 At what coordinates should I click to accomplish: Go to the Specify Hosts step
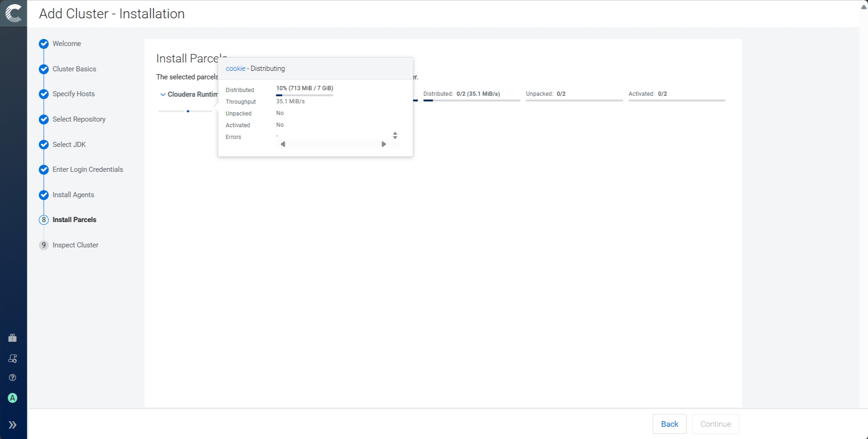point(74,94)
